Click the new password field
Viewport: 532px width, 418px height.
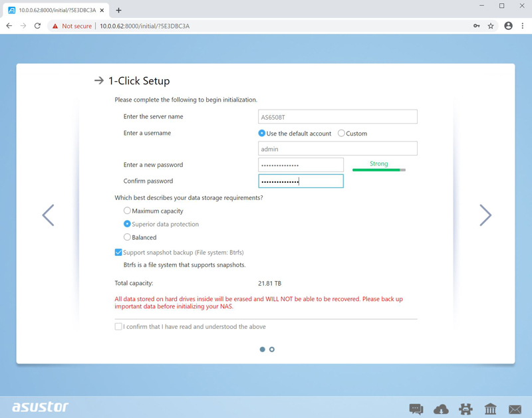301,165
